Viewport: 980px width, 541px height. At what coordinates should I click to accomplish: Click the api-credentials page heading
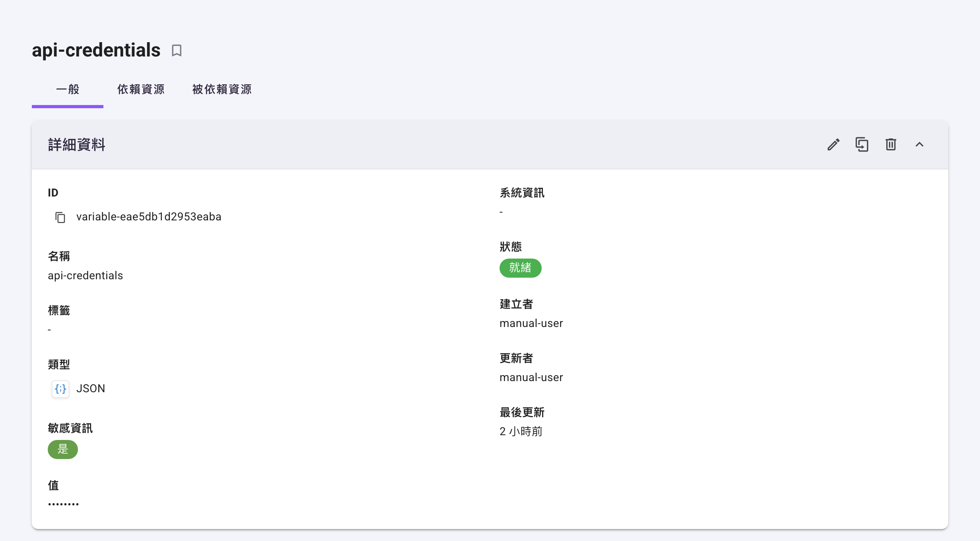tap(96, 50)
